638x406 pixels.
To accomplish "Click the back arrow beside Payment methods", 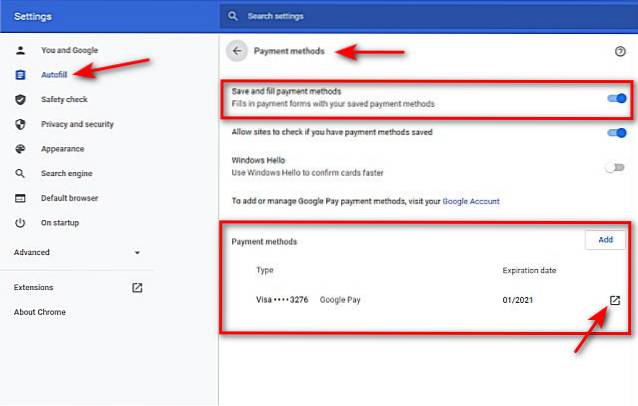I will click(x=237, y=50).
